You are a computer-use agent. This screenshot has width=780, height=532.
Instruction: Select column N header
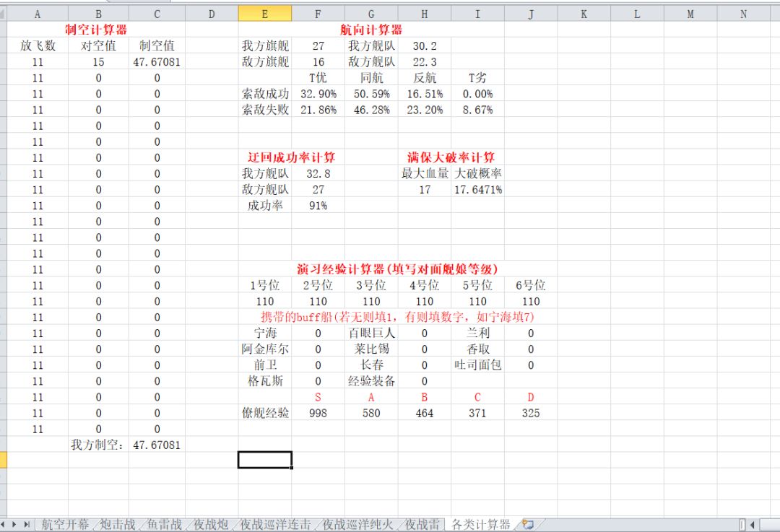coord(744,14)
